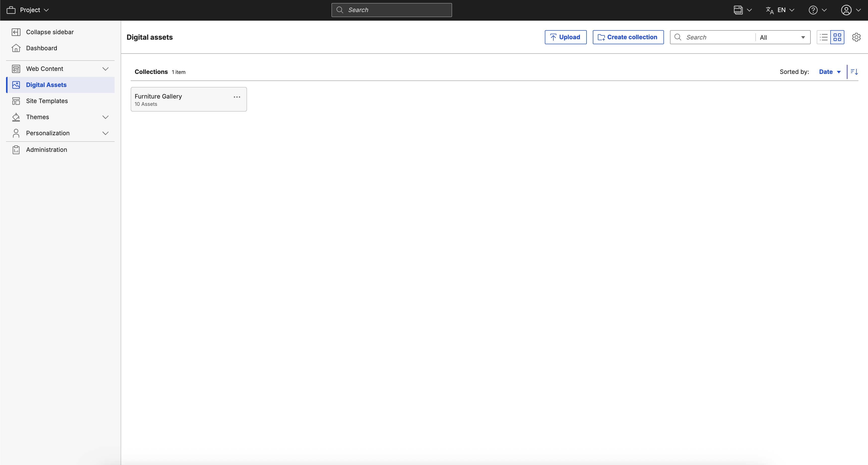Screen dimensions: 868x465
Task: Open the user account avatar menu
Action: click(846, 10)
